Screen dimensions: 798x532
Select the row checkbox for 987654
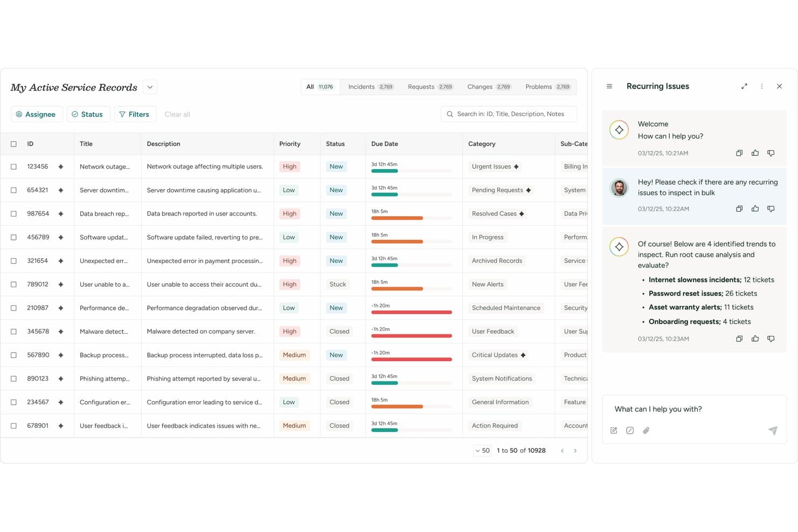(x=13, y=214)
